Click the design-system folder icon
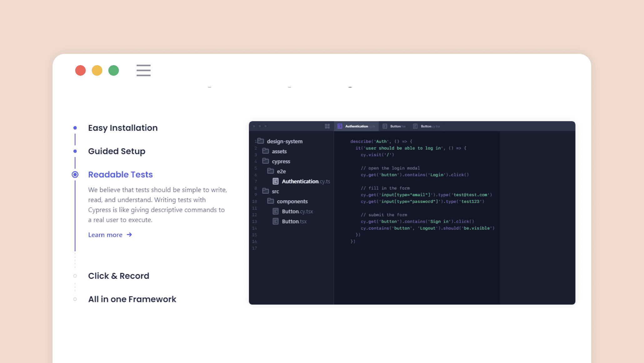This screenshot has height=363, width=644. pos(261,141)
